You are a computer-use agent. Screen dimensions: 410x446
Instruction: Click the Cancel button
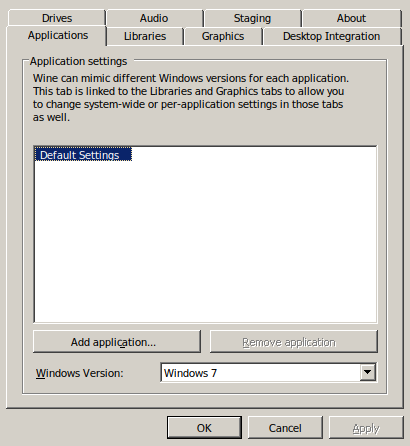click(x=285, y=428)
